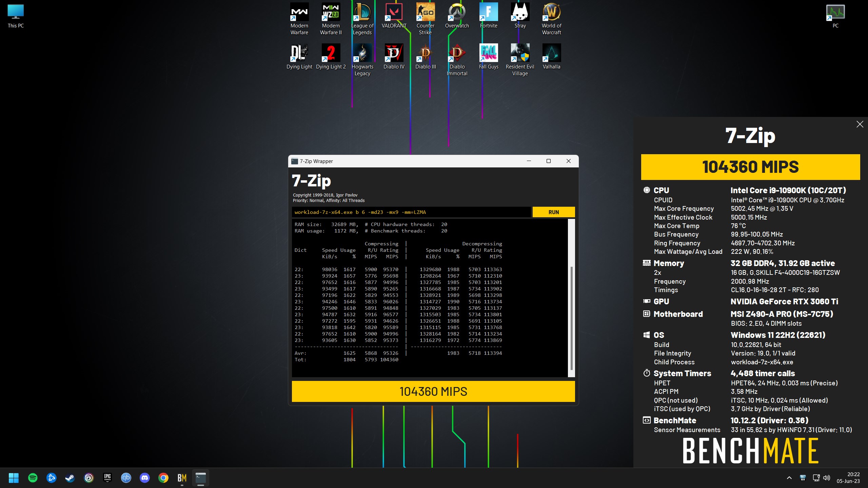Image resolution: width=868 pixels, height=488 pixels.
Task: Click the MSI Z490-A PRO motherboard text
Action: point(782,314)
